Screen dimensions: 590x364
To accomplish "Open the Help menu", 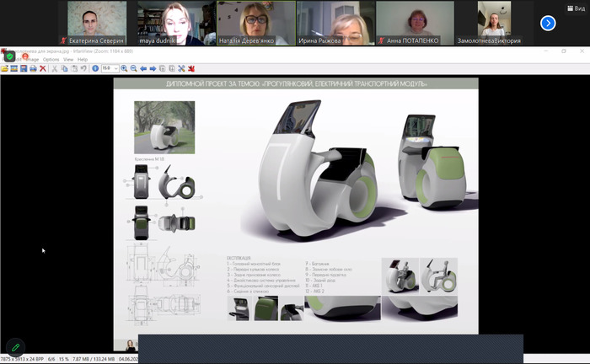I will point(83,60).
